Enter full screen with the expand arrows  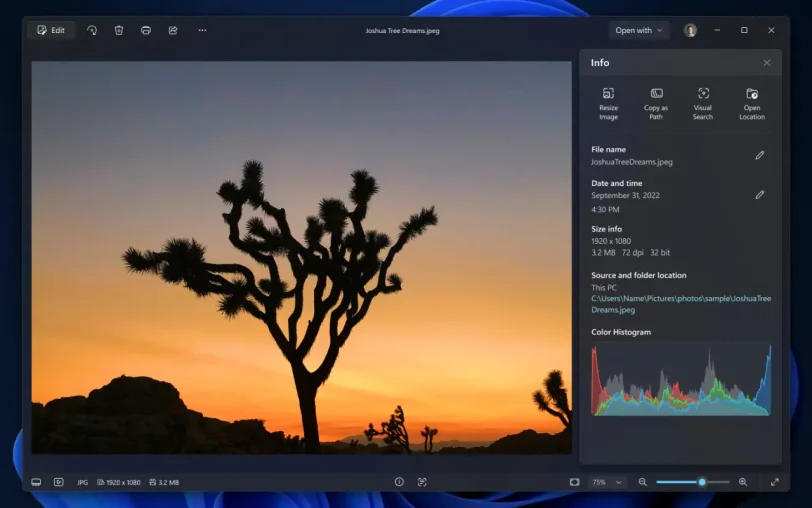774,482
